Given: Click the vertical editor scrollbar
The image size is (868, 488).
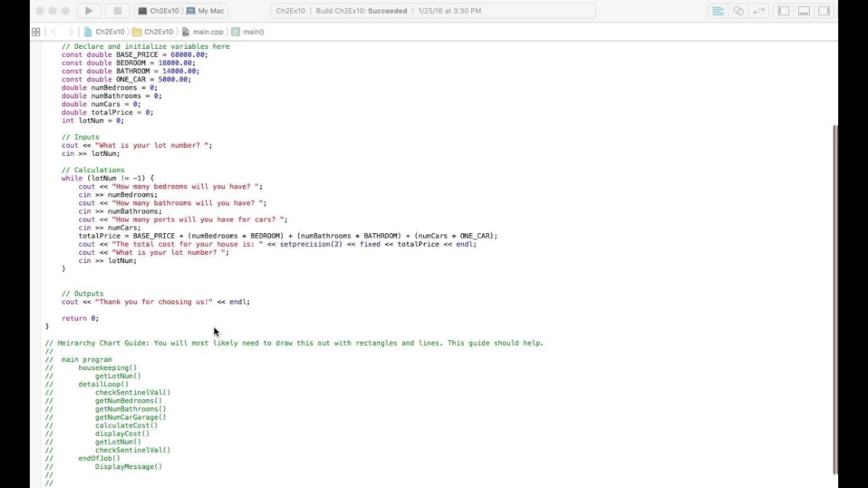Looking at the screenshot, I should tap(835, 300).
